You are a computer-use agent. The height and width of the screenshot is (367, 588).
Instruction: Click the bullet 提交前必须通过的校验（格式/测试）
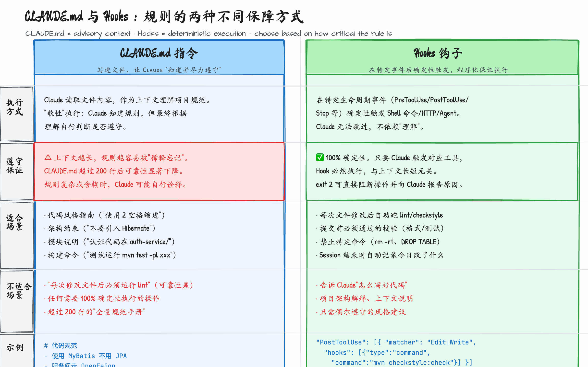[380, 228]
